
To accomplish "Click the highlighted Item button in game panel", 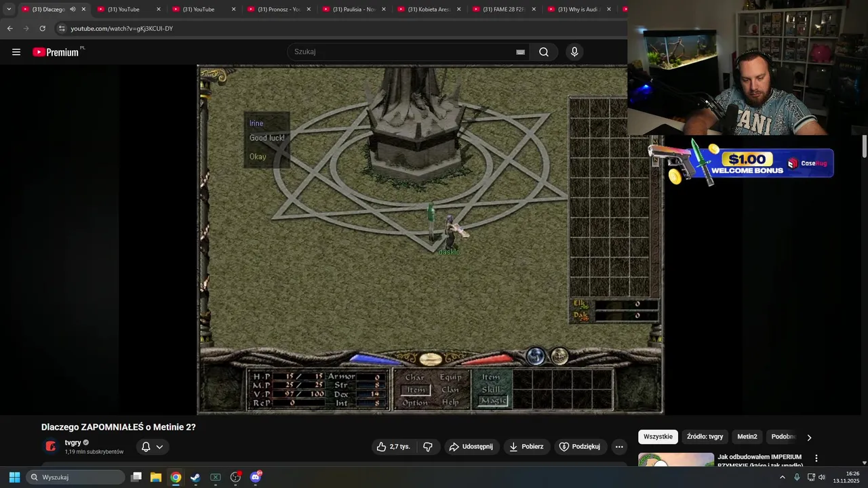I will point(415,390).
